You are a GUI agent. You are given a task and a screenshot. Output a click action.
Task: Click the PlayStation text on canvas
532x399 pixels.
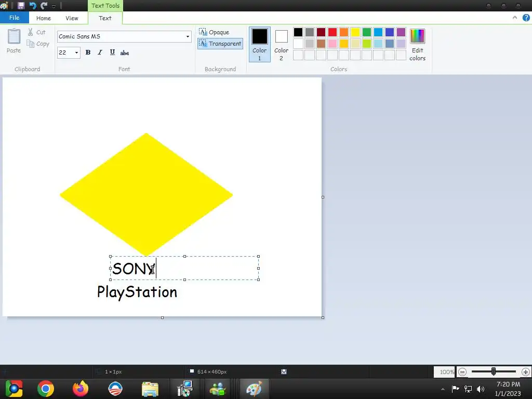point(137,292)
